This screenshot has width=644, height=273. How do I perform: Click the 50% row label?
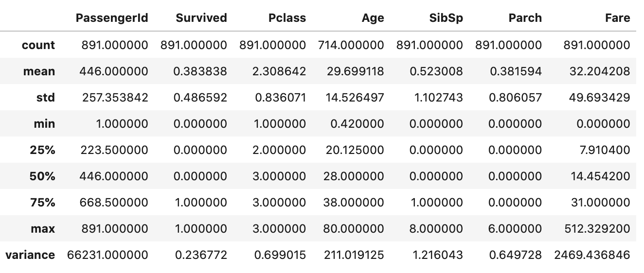(x=42, y=176)
